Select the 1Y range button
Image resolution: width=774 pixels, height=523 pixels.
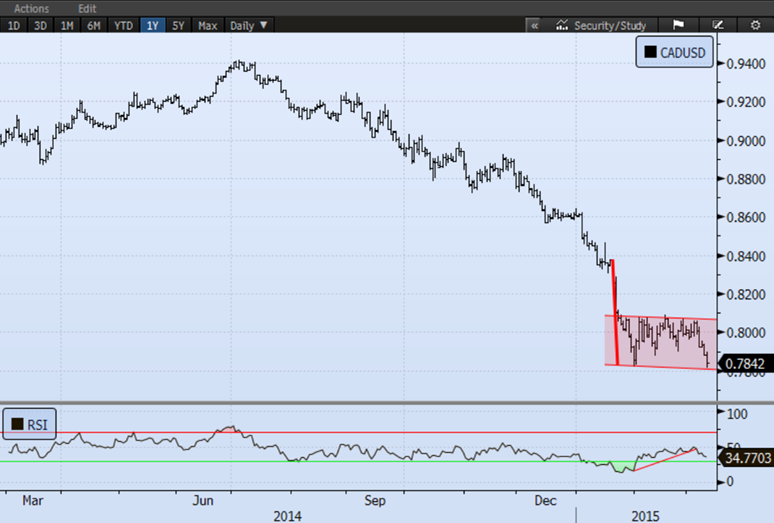153,25
